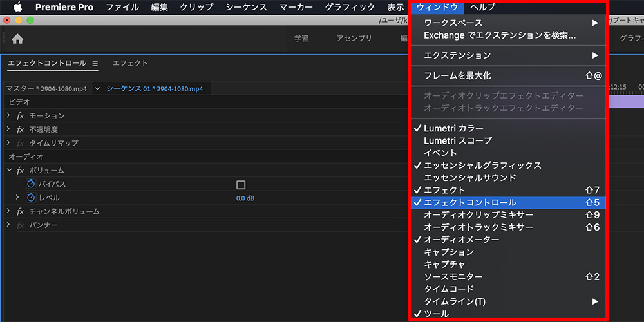The image size is (644, 322).
Task: Open the ファイル menu
Action: [x=122, y=7]
